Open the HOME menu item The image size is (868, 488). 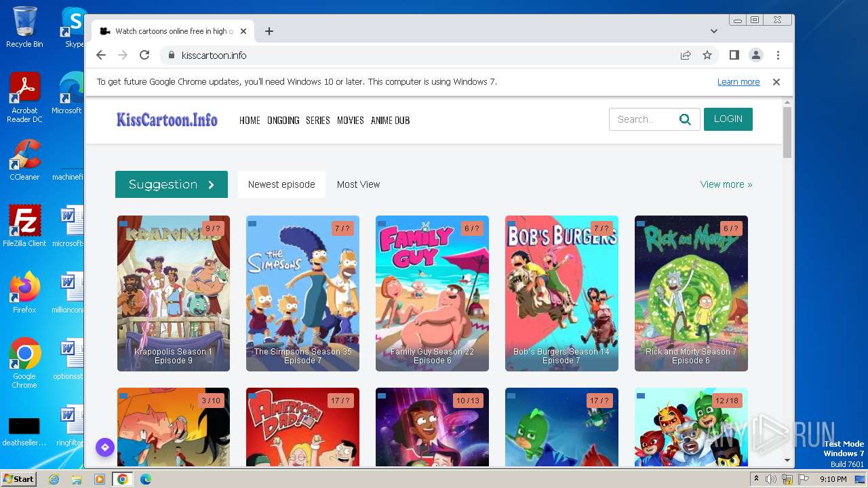[x=250, y=121]
